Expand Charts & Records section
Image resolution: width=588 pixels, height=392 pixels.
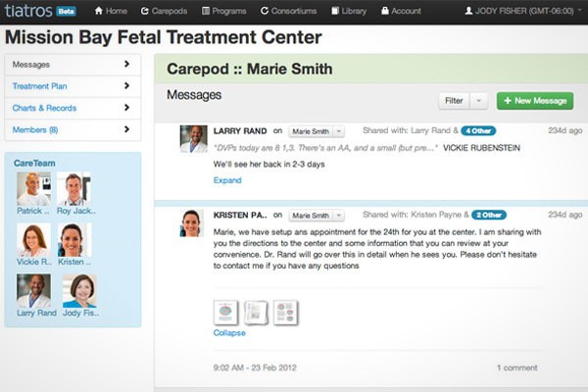click(71, 108)
